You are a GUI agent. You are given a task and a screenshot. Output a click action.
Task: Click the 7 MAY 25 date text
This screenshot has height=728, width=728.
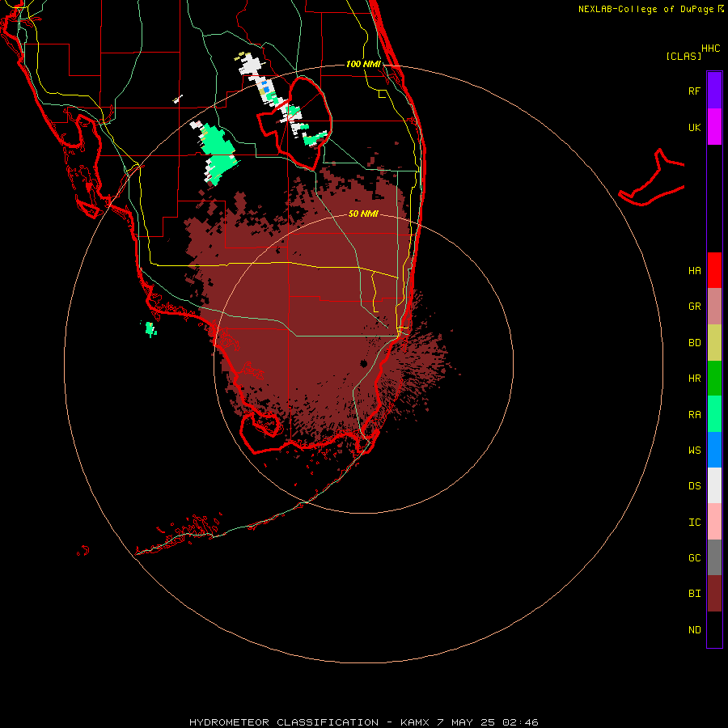pos(466,722)
